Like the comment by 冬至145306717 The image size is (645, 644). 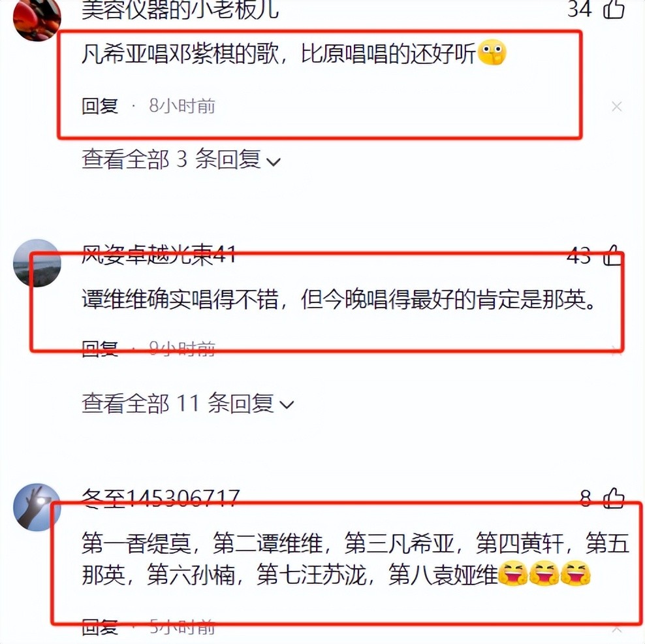[x=614, y=498]
